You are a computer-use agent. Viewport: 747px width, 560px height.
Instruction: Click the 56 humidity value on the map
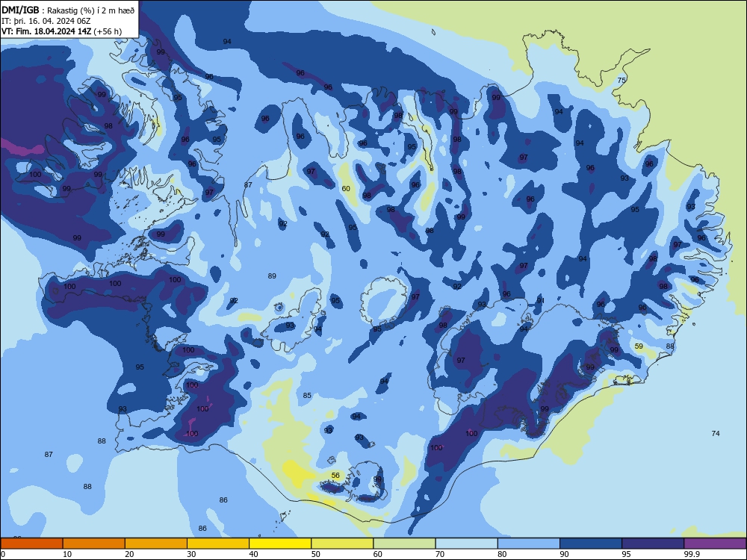[335, 475]
